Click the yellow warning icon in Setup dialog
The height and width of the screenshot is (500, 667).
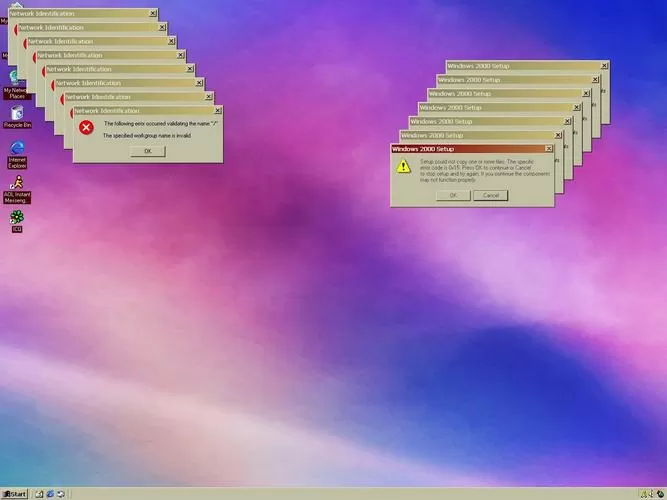click(403, 166)
